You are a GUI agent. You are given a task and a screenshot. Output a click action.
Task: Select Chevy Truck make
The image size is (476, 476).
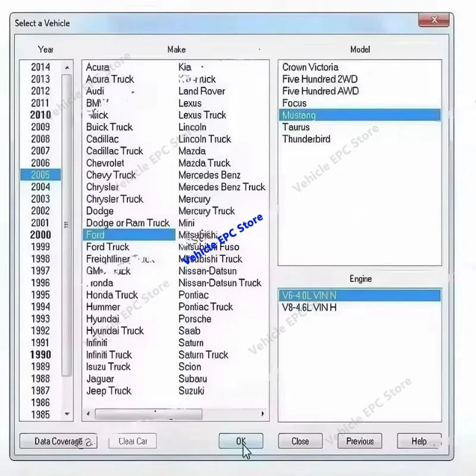pos(111,175)
